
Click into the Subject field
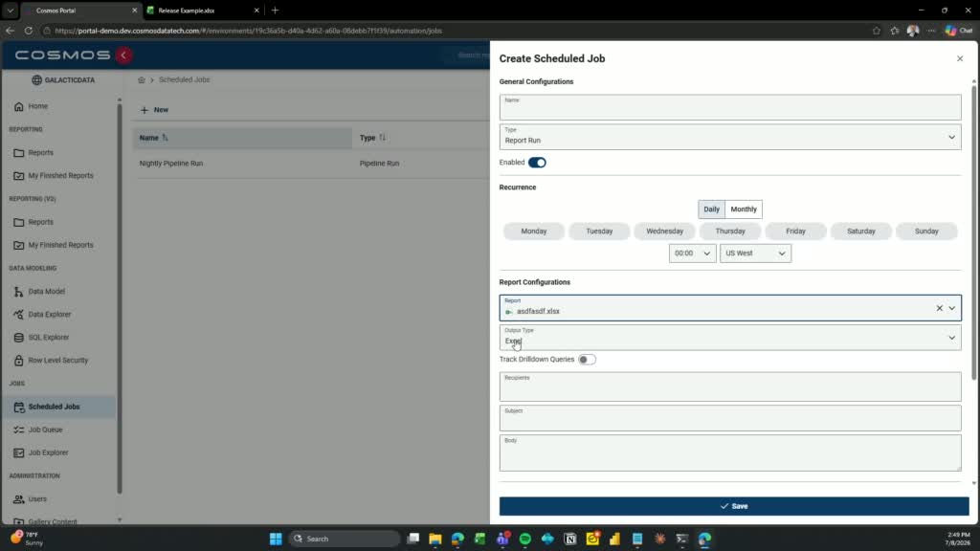point(730,418)
